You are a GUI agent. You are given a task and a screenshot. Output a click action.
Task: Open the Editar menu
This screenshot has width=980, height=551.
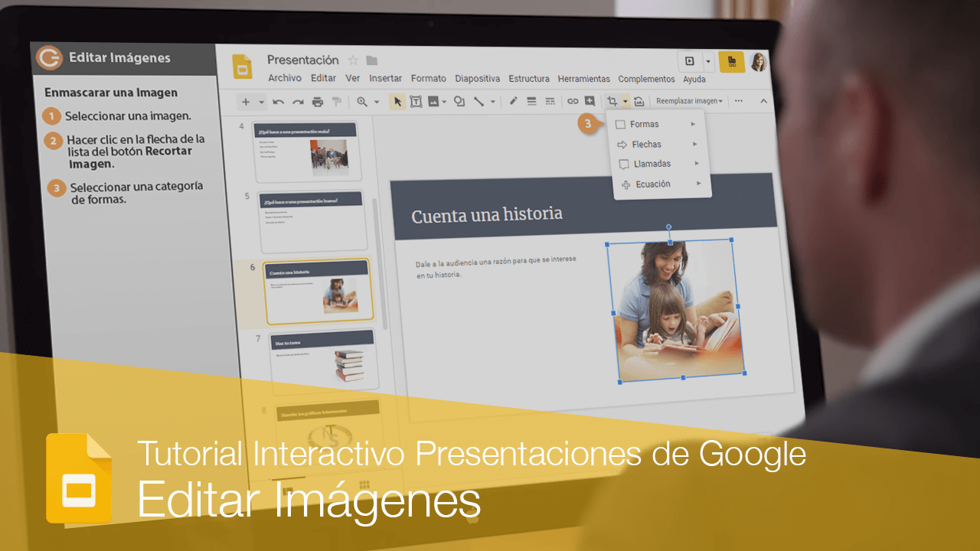click(x=323, y=78)
